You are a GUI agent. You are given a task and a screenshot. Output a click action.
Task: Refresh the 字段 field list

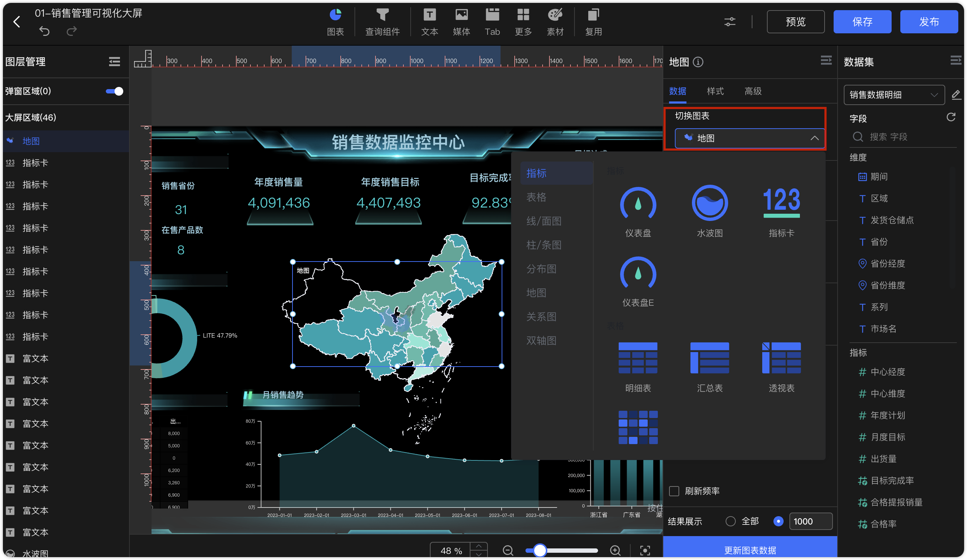pyautogui.click(x=950, y=117)
